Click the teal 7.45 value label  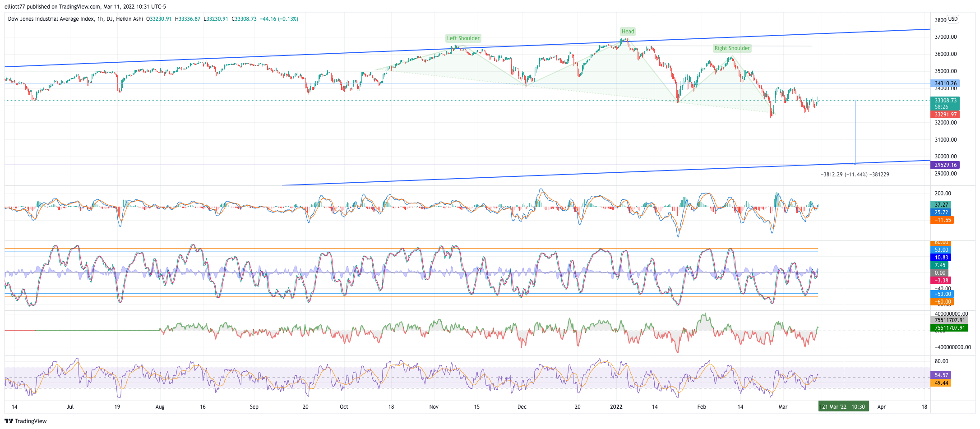939,265
